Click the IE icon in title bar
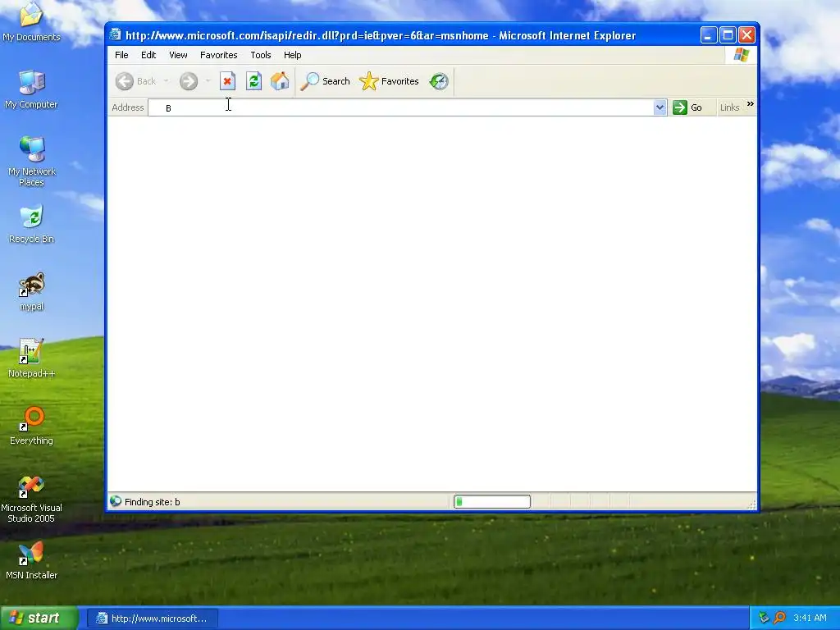Viewport: 840px width, 630px height. click(x=115, y=34)
